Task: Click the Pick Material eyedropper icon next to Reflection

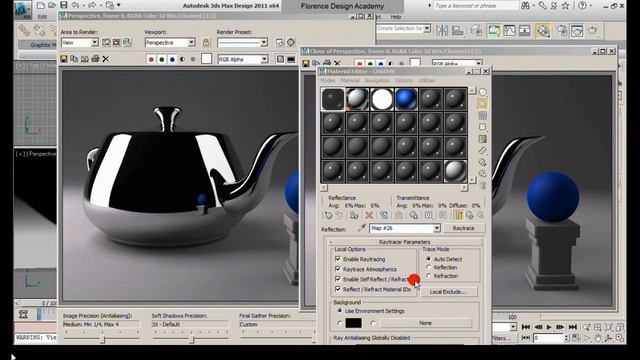Action: [361, 228]
